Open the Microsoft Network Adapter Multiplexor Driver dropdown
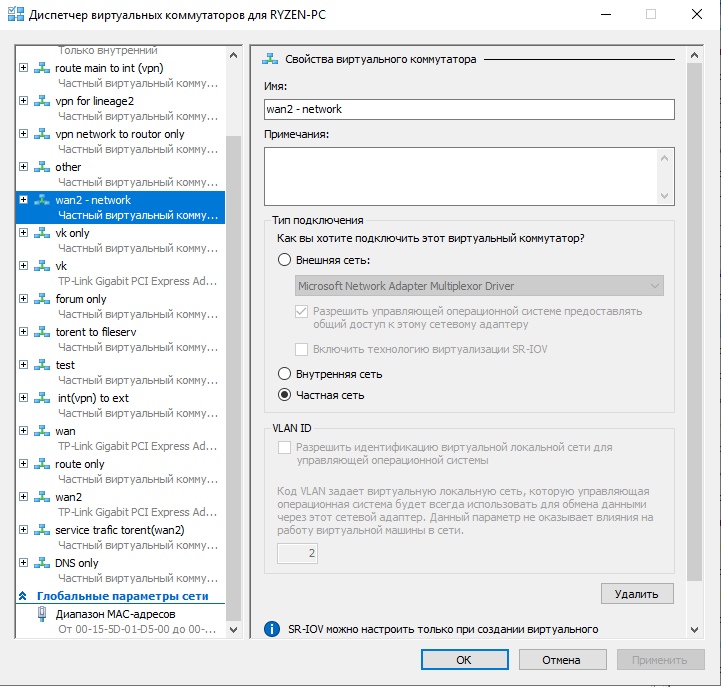The image size is (721, 687). click(479, 286)
